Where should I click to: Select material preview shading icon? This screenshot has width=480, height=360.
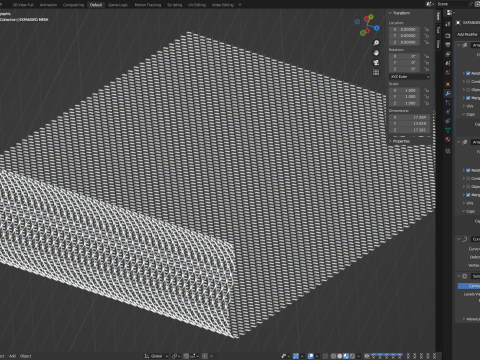(346, 356)
